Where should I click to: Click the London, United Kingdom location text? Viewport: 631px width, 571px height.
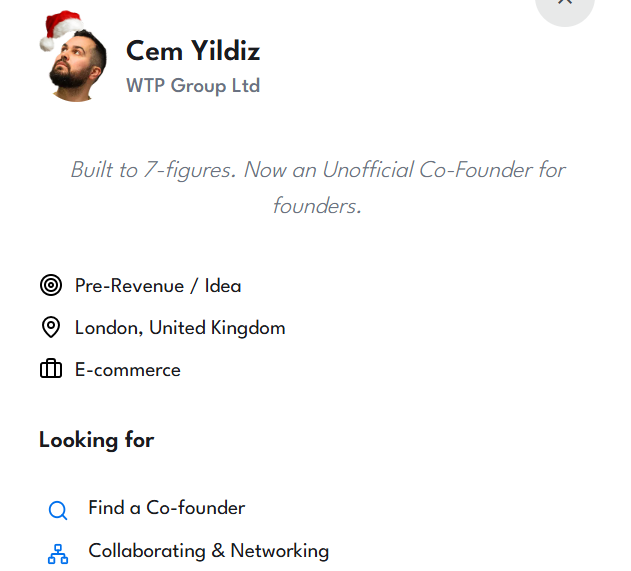click(x=180, y=328)
